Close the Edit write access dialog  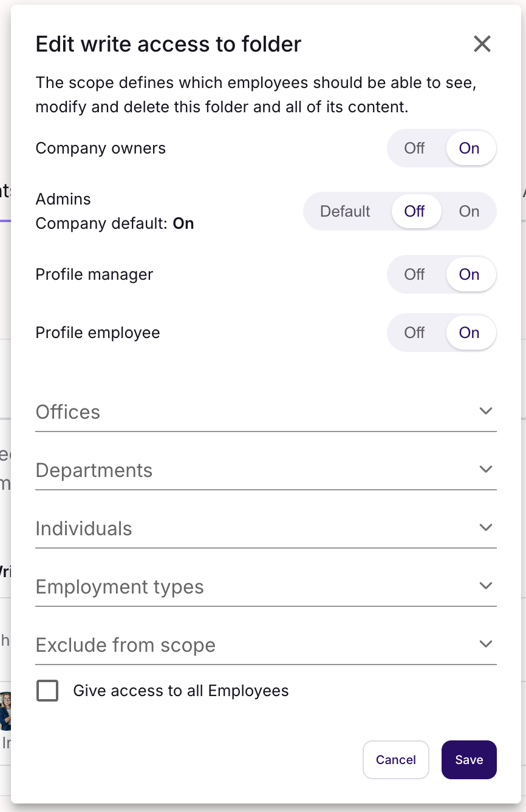pos(482,44)
